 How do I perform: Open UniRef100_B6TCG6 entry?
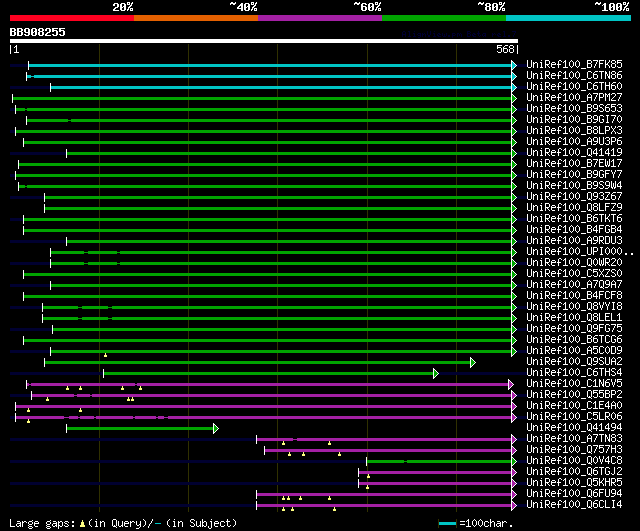tap(574, 340)
